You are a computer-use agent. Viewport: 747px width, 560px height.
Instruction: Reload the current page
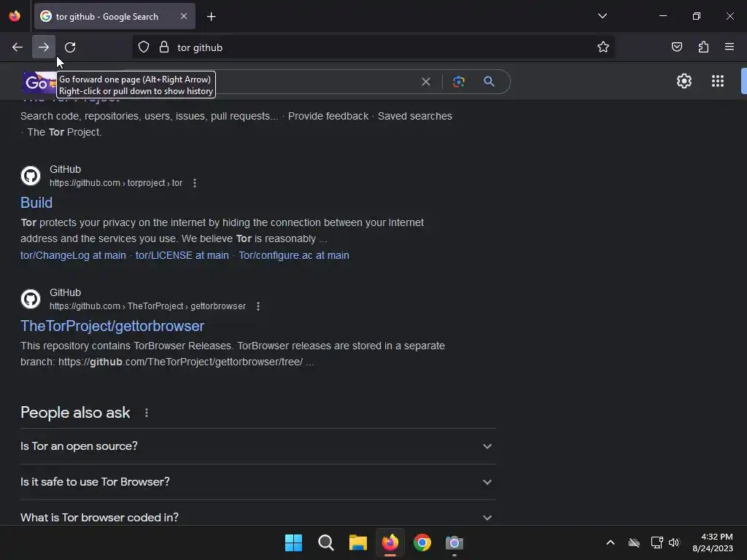click(x=70, y=47)
